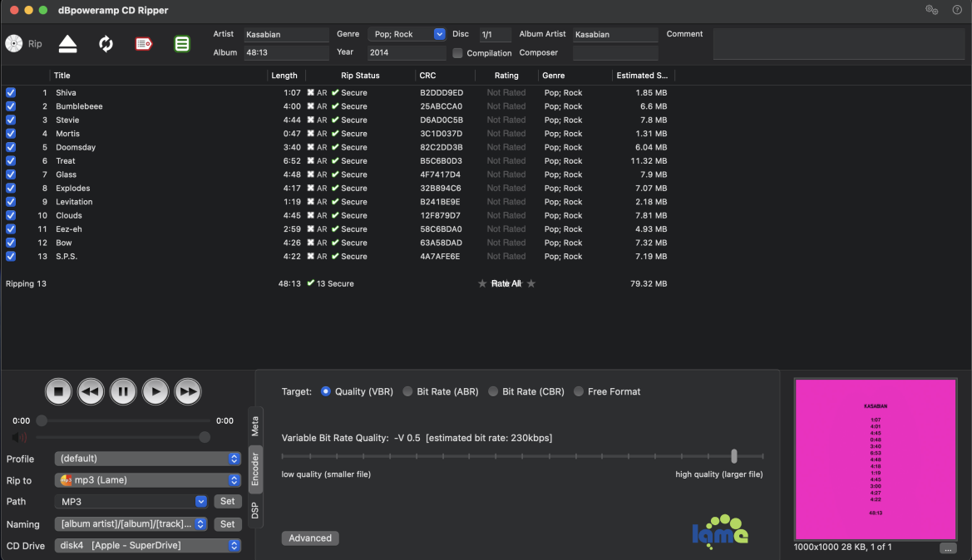Click the Variable Bit Rate Quality slider handle
The height and width of the screenshot is (560, 972).
point(734,456)
